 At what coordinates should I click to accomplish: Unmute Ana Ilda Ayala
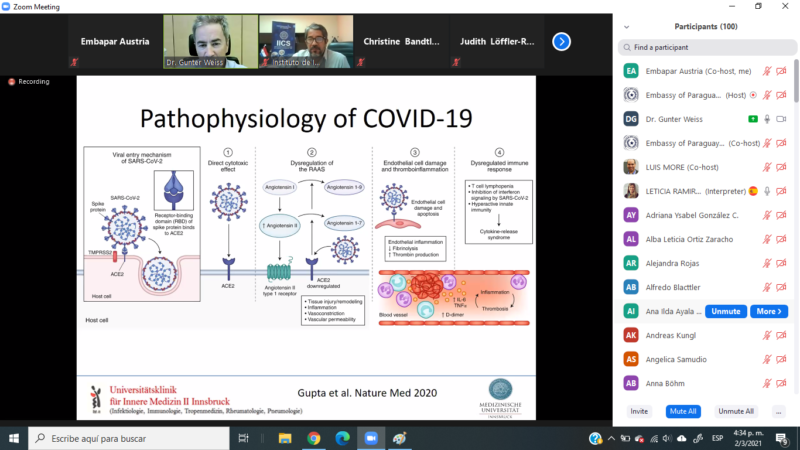(x=726, y=311)
